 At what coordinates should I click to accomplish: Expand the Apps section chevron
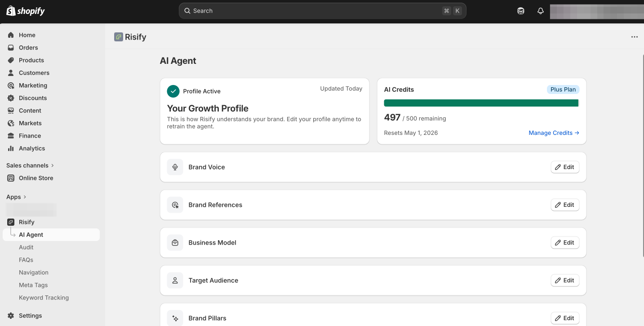pos(25,197)
